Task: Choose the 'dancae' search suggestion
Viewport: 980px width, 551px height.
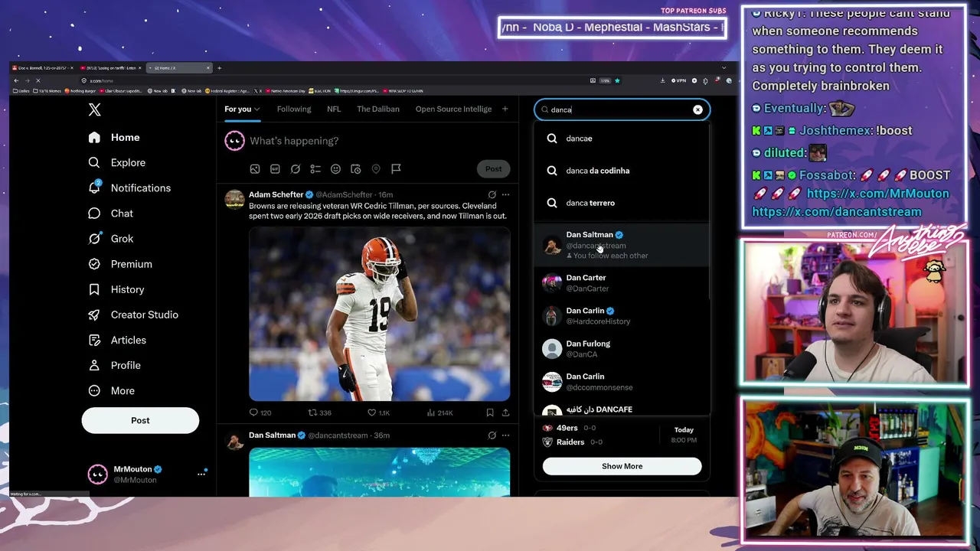Action: 622,139
